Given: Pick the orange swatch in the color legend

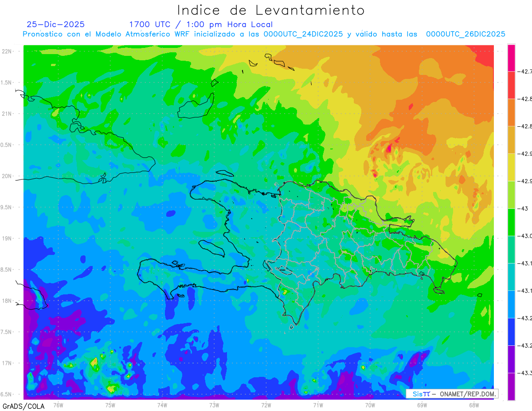Looking at the screenshot, I should pos(511,113).
